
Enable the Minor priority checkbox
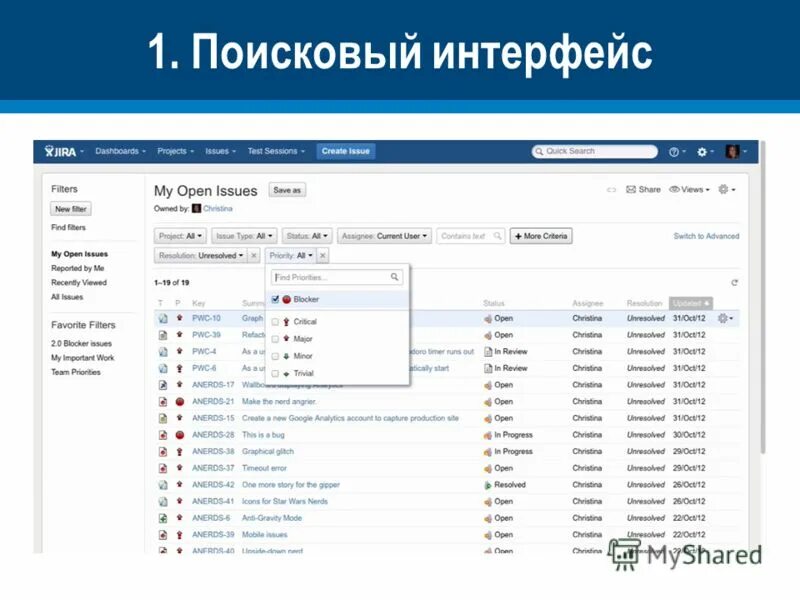coord(277,355)
